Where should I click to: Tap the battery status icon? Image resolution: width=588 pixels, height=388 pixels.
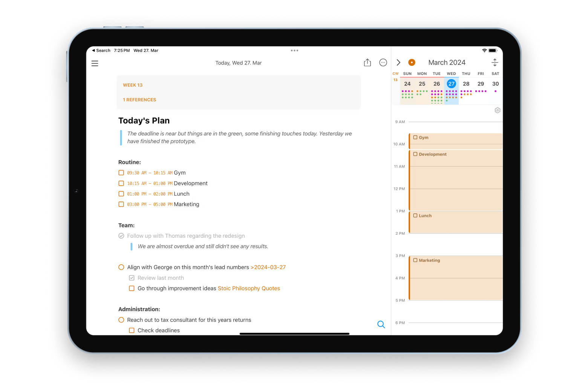click(493, 50)
